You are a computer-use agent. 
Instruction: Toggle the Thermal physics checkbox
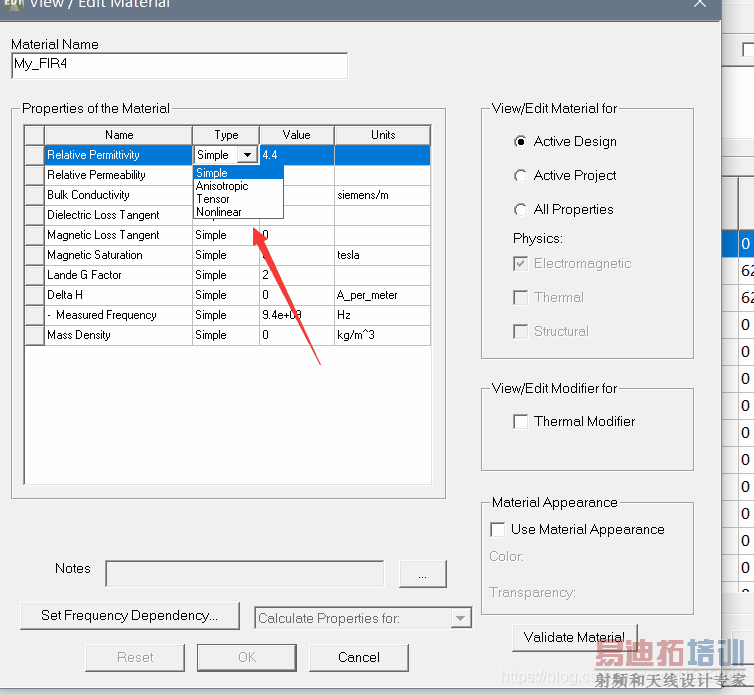[520, 298]
